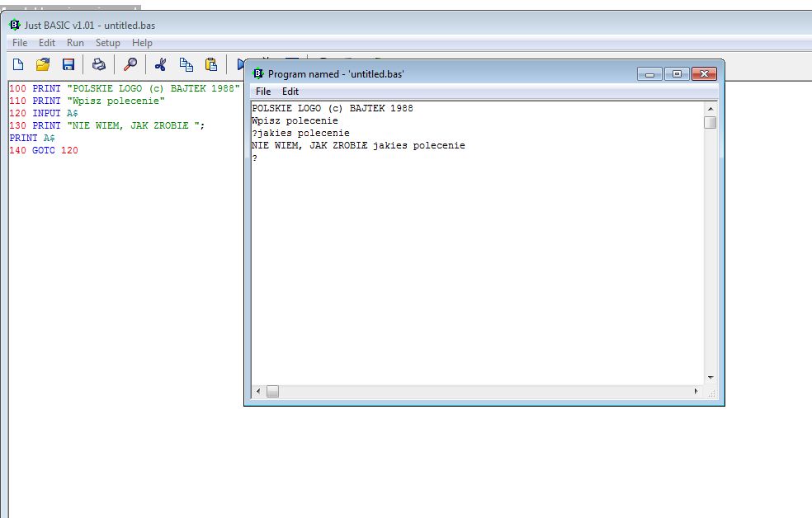The image size is (812, 518).
Task: Close the 'untitled.bas' program window
Action: 703,74
